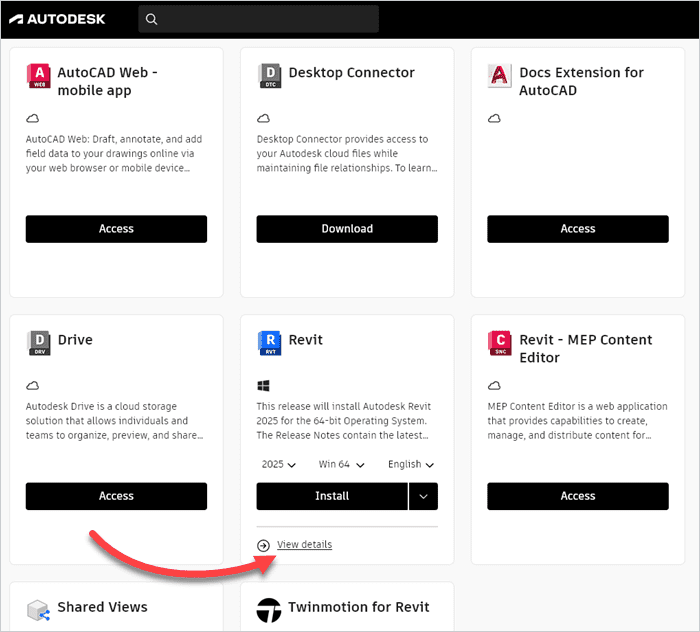
Task: Access AutoCAD Web mobile app
Action: tap(116, 229)
